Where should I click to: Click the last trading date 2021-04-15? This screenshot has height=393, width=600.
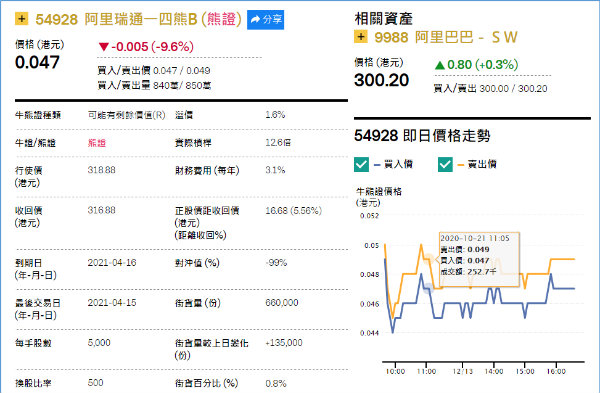point(112,303)
